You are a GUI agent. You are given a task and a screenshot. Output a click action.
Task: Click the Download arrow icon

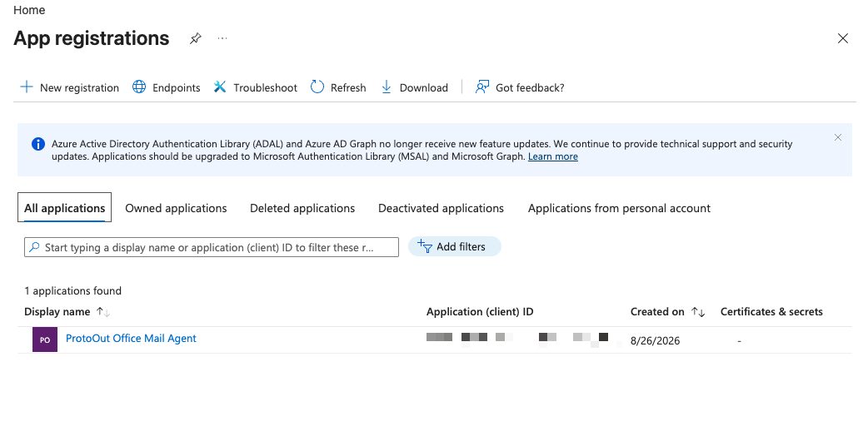(387, 87)
